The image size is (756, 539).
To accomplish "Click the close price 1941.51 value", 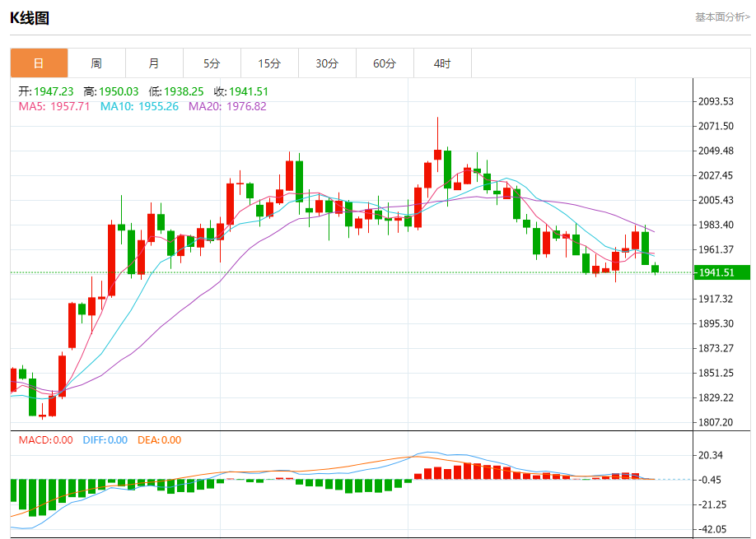I will 249,91.
